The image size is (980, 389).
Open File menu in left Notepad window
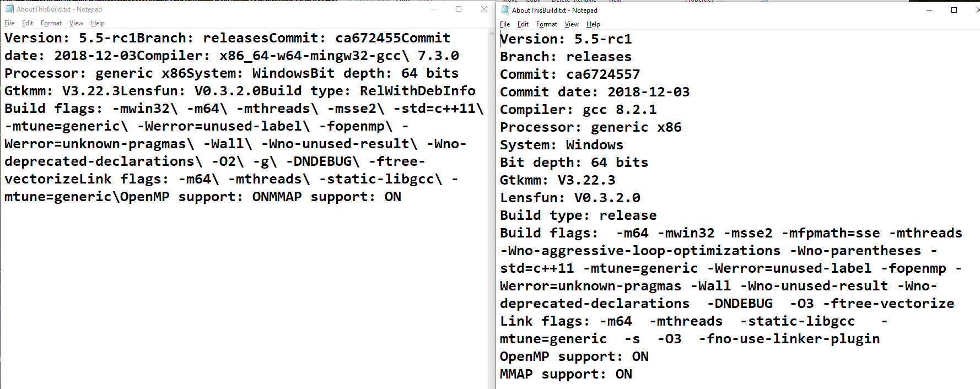(9, 23)
